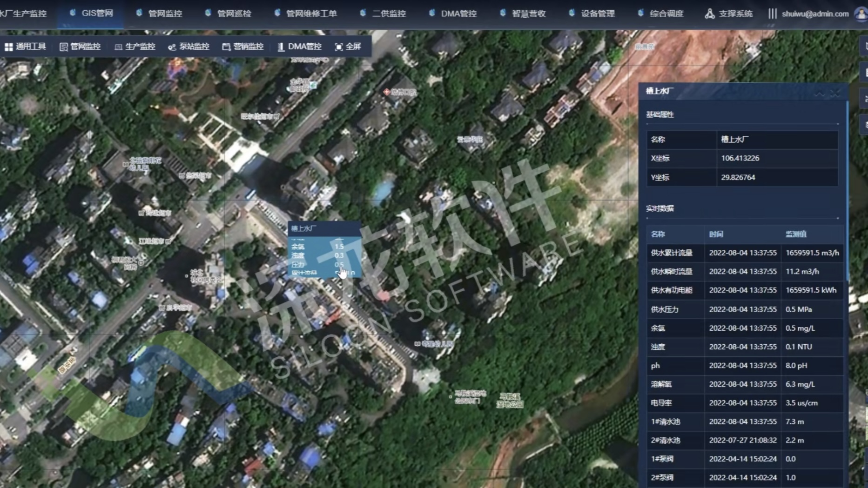The height and width of the screenshot is (488, 868).
Task: Close the 槽上水厂 details panel
Action: coord(836,94)
